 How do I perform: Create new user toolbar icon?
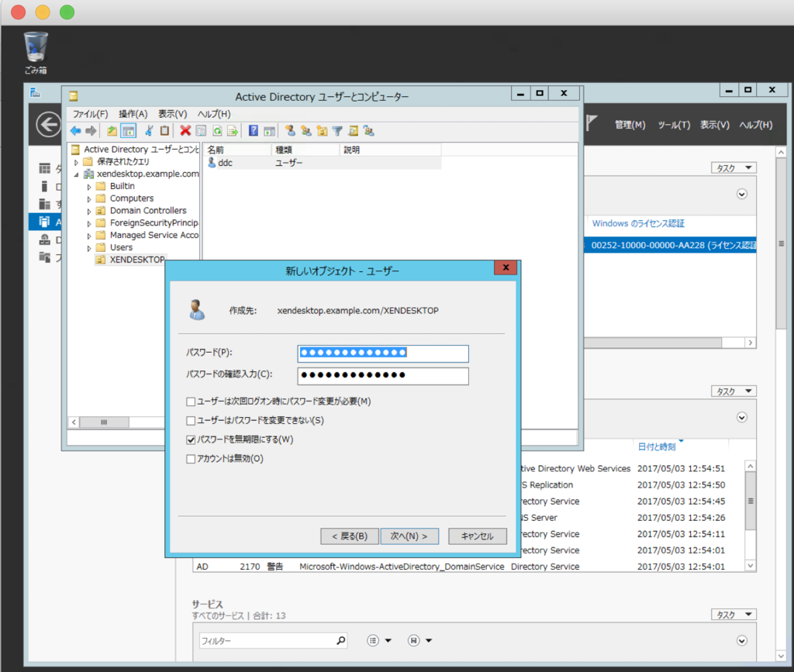click(x=290, y=131)
